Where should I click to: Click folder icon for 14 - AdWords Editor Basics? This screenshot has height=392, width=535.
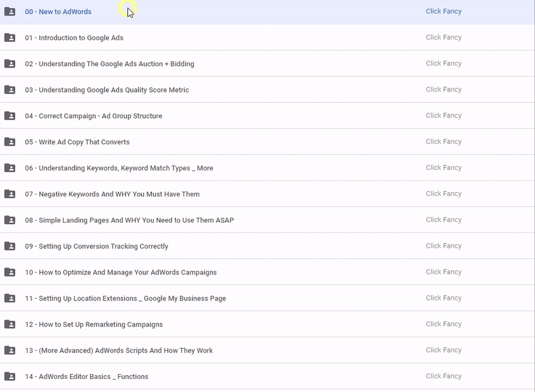[10, 377]
